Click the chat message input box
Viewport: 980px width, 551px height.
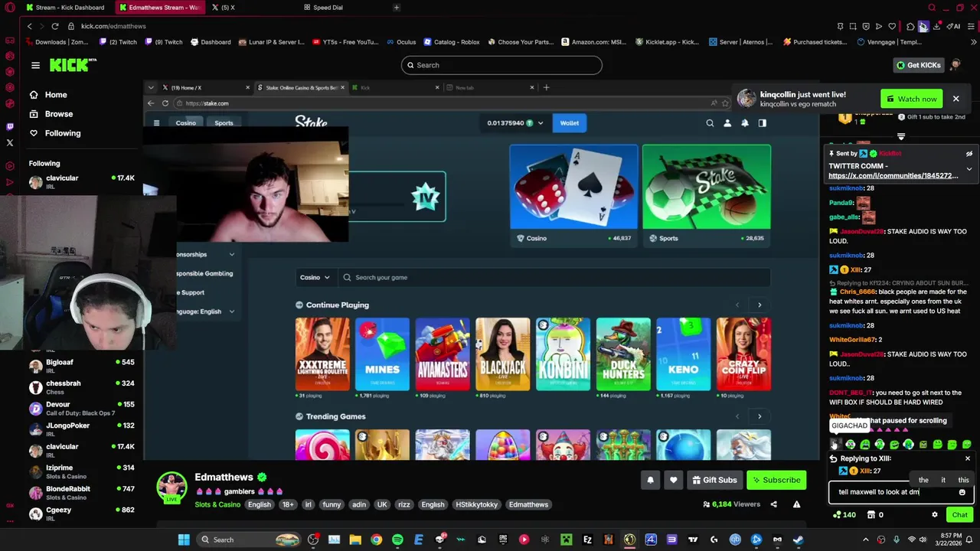point(900,492)
